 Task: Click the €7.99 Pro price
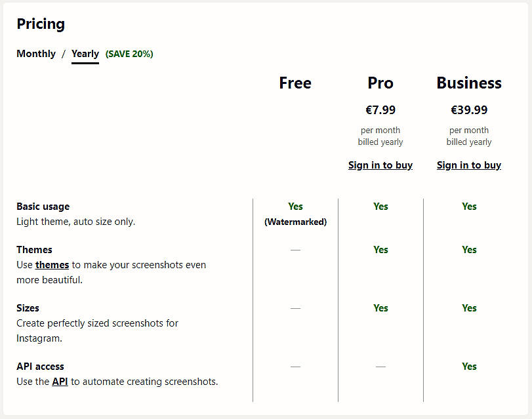(x=380, y=110)
